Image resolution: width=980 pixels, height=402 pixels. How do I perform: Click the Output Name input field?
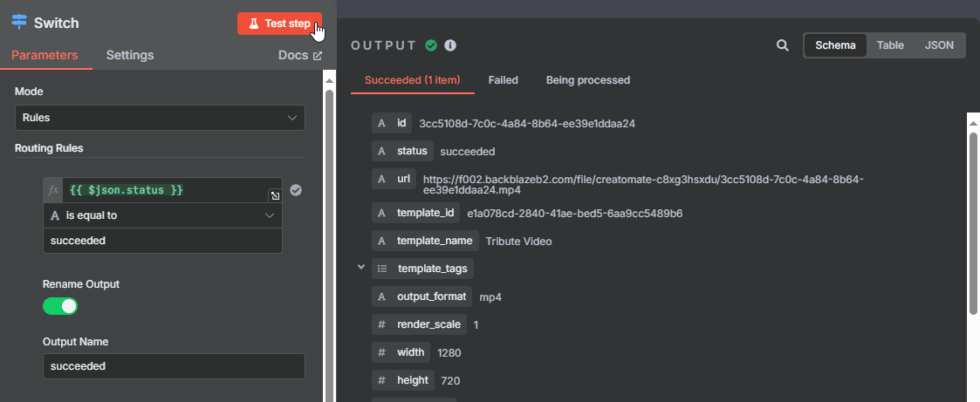(x=174, y=366)
